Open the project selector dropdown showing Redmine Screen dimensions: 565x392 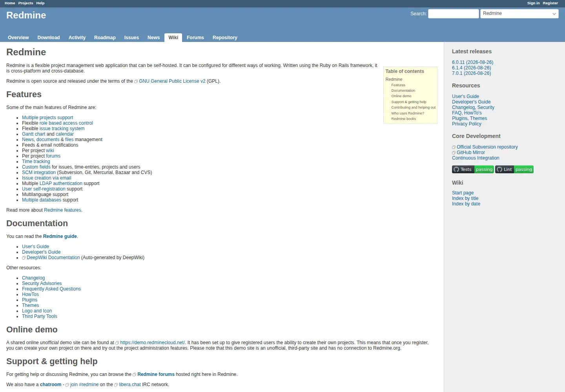pos(519,14)
